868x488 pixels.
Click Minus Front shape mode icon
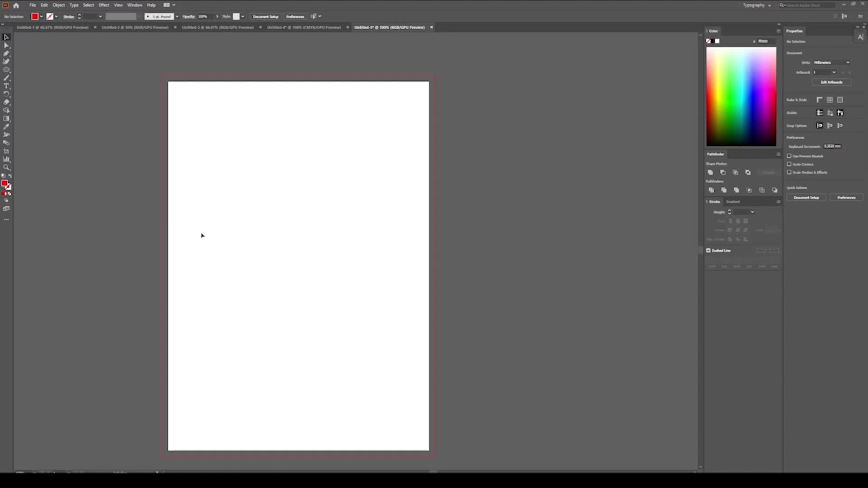pyautogui.click(x=723, y=173)
